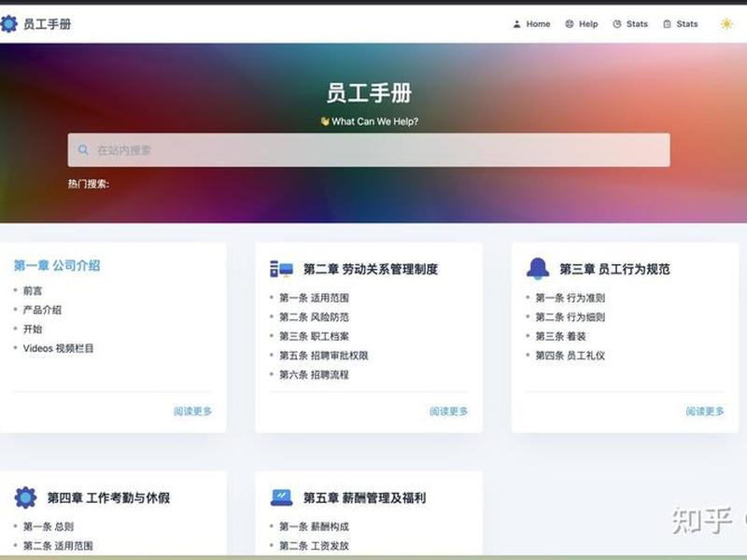Screen dimensions: 747x560
Task: Click 阅读更多 in 公司介绍 card
Action: (x=192, y=411)
